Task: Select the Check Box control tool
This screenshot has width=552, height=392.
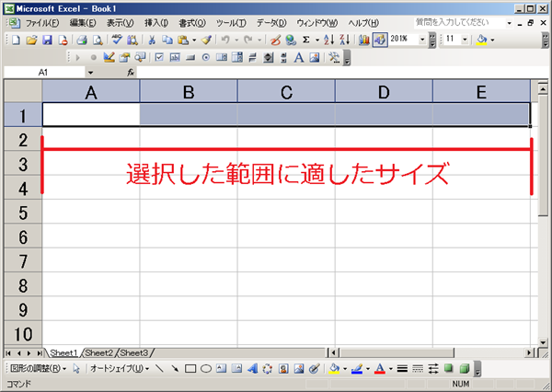Action: [159, 57]
